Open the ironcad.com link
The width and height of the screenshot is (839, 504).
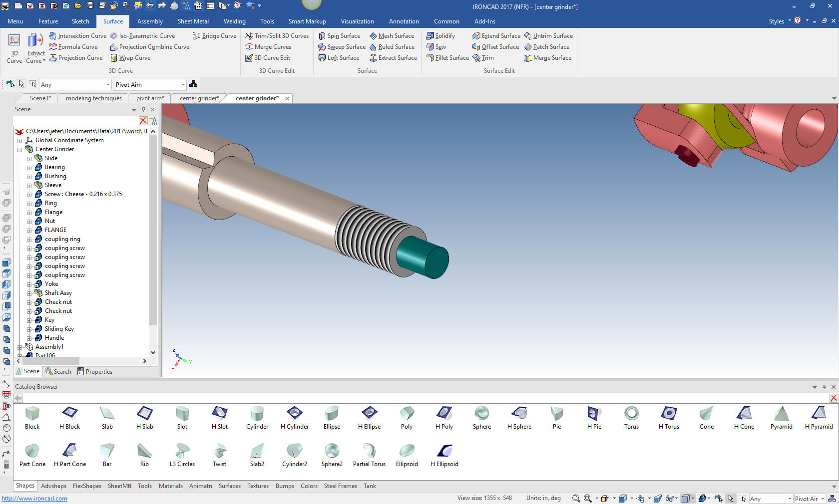[x=34, y=499]
